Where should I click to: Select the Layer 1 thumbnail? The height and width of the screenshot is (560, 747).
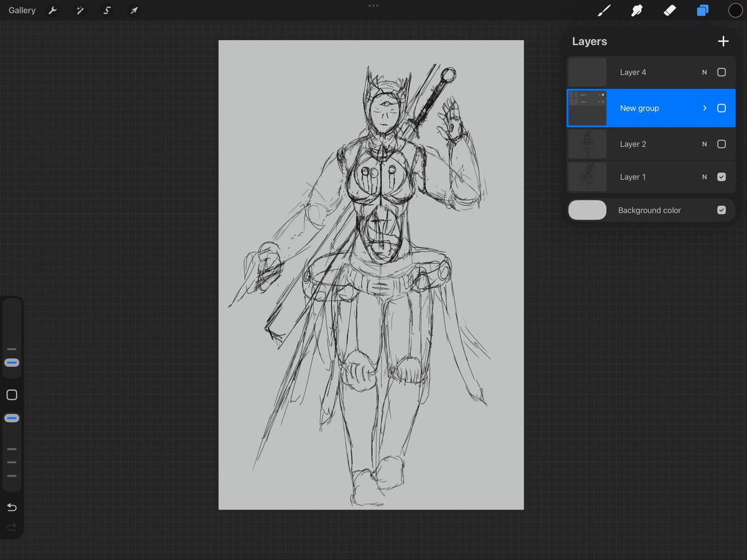click(588, 177)
